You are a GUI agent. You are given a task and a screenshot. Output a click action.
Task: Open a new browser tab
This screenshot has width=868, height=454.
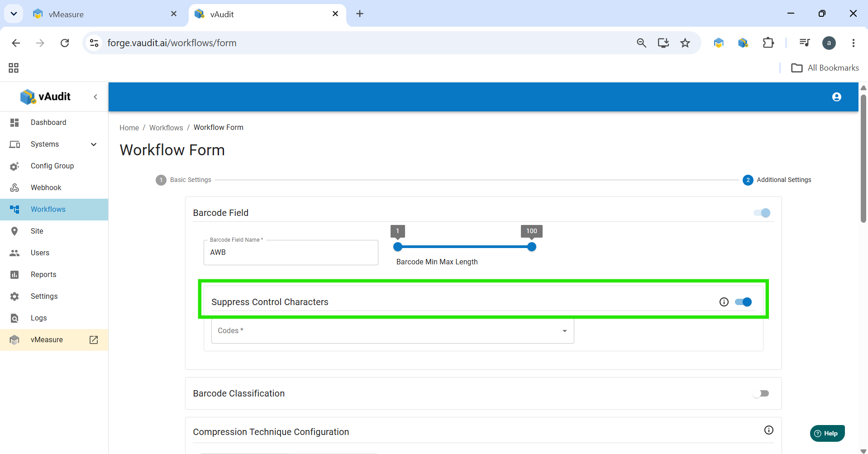(360, 14)
